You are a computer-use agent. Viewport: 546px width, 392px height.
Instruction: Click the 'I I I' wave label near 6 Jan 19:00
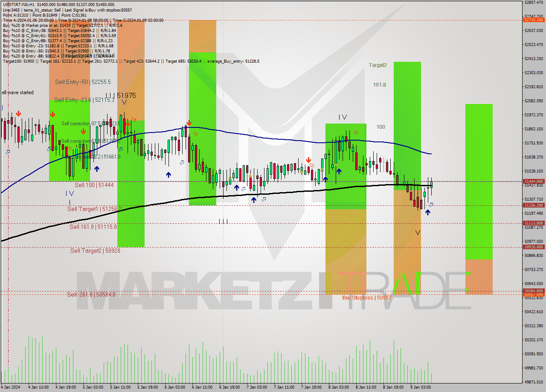coord(223,221)
